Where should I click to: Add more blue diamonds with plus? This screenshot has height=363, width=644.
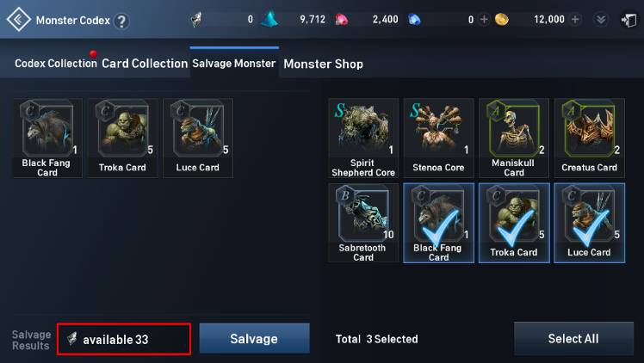tap(484, 19)
